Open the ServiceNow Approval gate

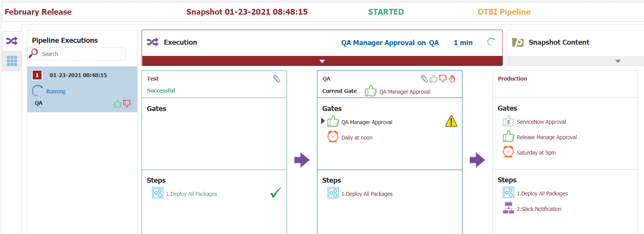[541, 122]
